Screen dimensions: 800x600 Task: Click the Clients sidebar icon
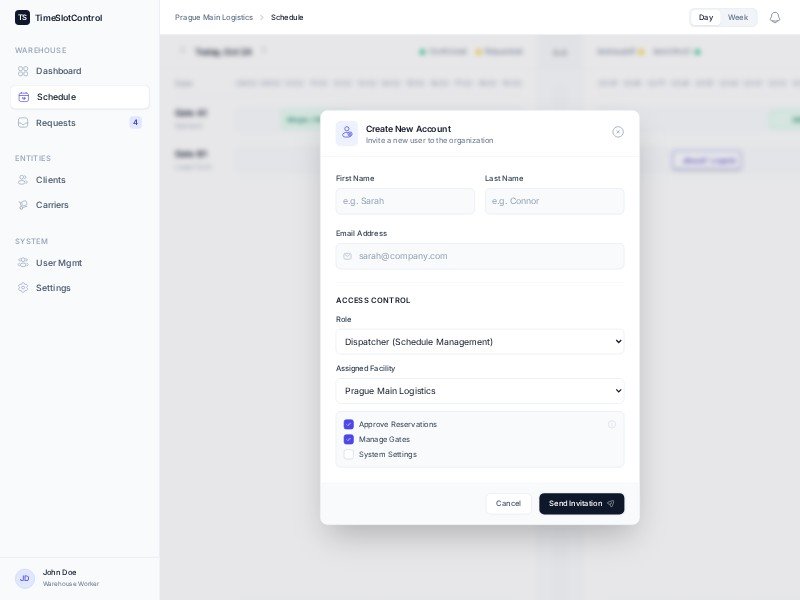(23, 180)
